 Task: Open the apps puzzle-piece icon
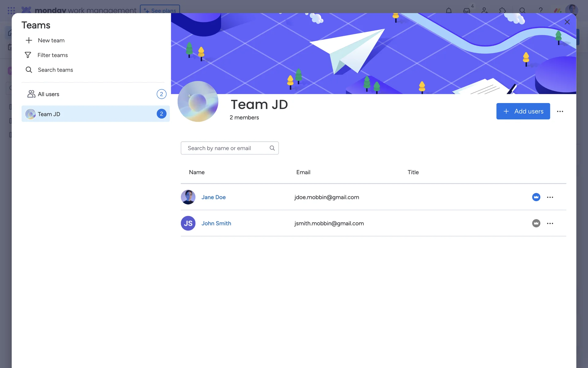pyautogui.click(x=502, y=10)
